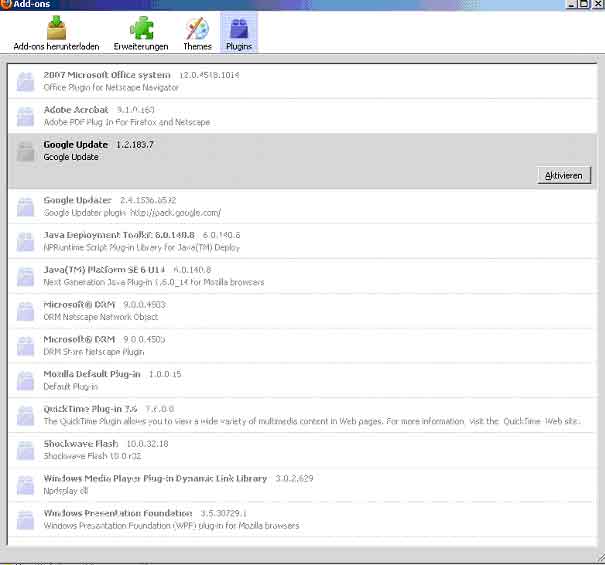Minimize the Add-ons window
This screenshot has height=565, width=605.
[571, 4]
